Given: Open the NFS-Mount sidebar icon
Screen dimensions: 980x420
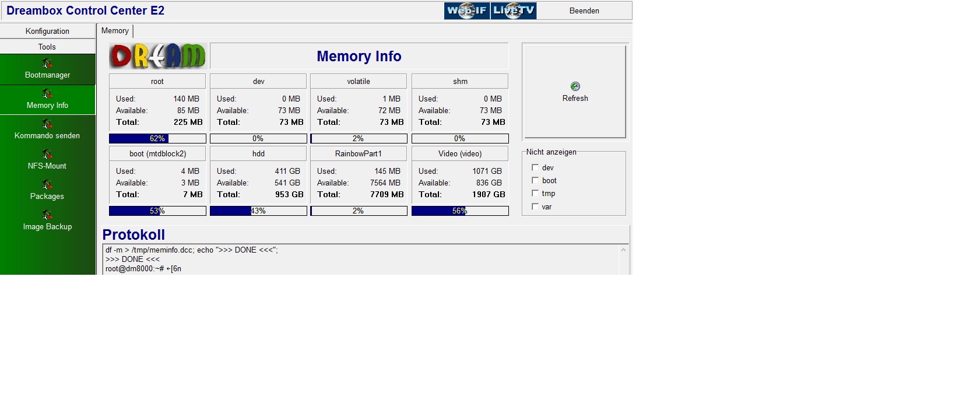Looking at the screenshot, I should coord(47,154).
